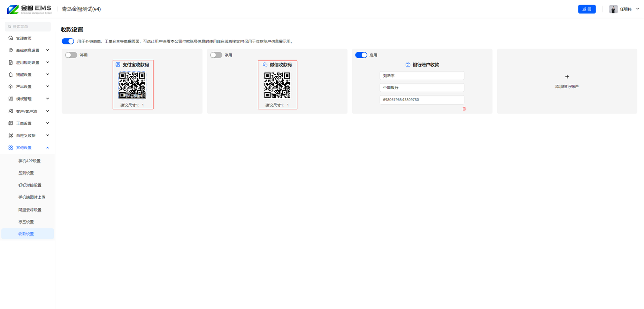Enable the 支付宝收款码 switch
644x309 pixels.
tap(71, 55)
